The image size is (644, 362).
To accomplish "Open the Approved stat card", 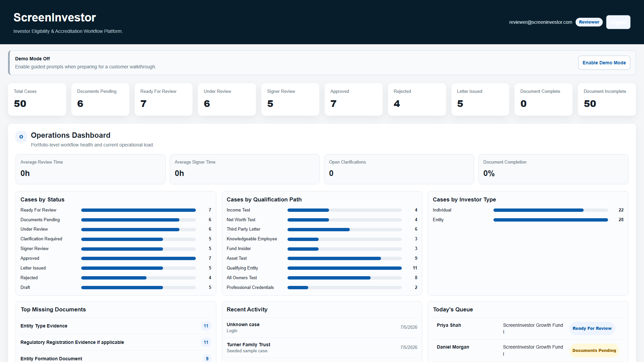I will click(354, 99).
